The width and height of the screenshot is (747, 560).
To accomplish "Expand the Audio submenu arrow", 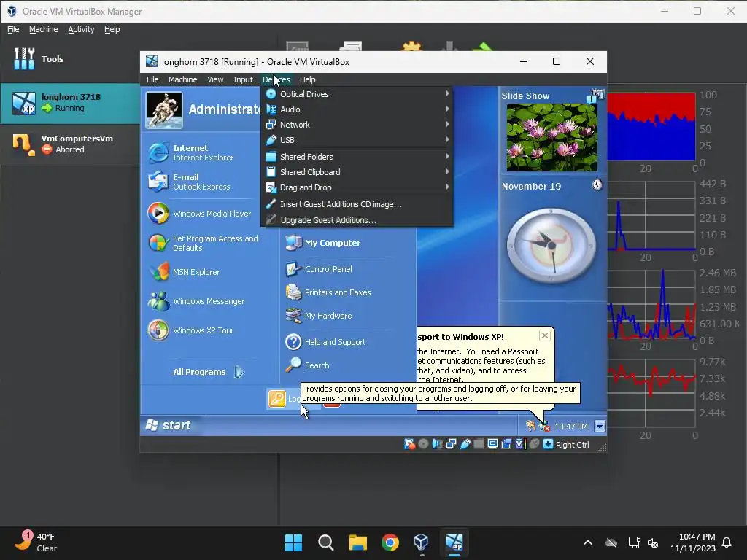I will (x=447, y=109).
